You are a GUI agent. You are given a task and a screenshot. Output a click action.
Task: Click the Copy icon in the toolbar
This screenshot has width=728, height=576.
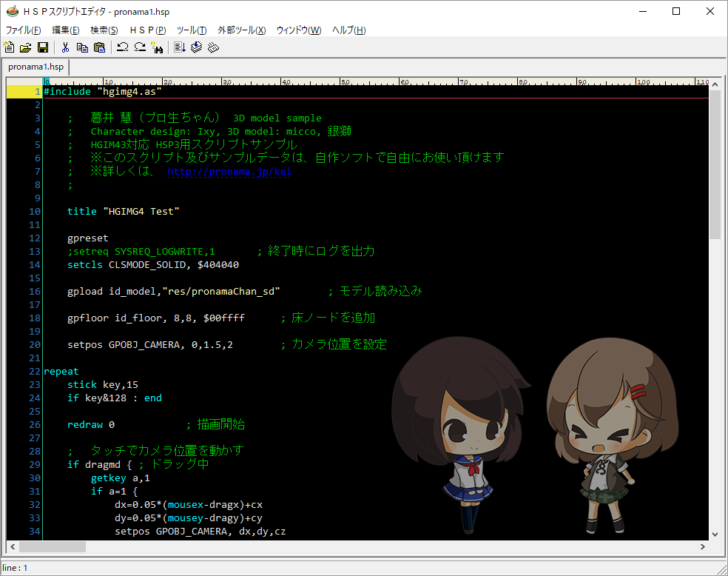click(x=82, y=47)
